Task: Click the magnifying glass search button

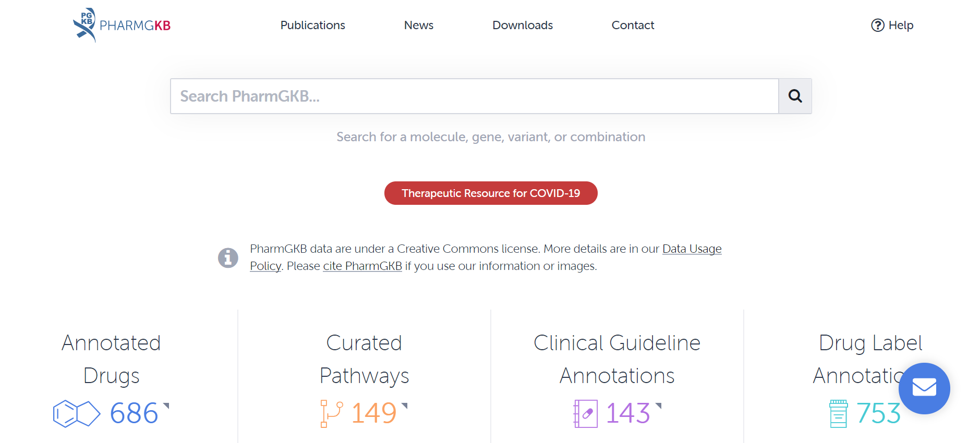Action: tap(795, 96)
